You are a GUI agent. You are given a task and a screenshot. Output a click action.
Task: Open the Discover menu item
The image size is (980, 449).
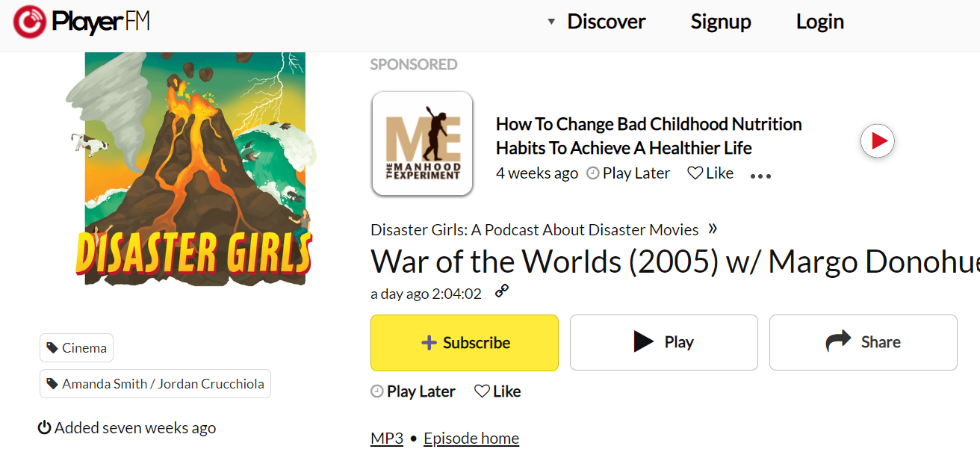(606, 22)
